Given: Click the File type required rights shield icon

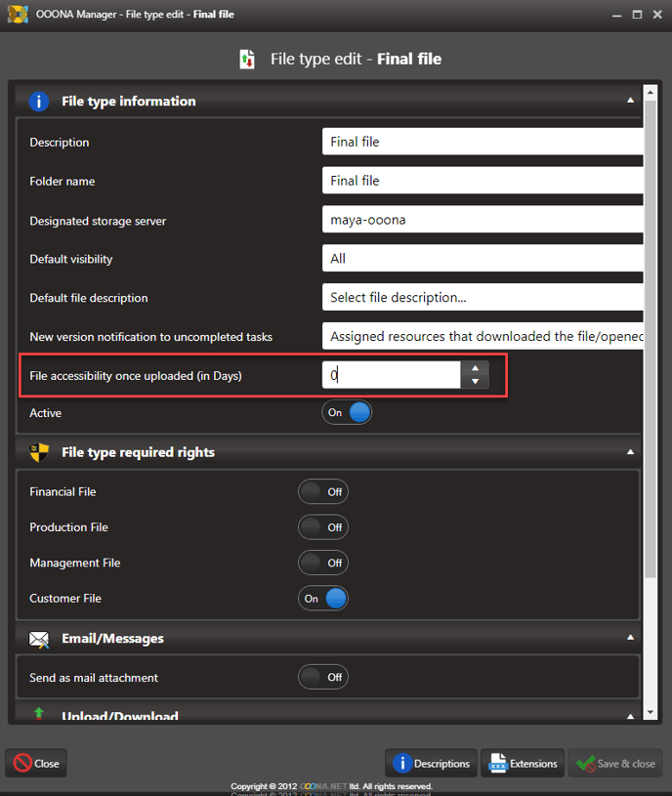Looking at the screenshot, I should 39,452.
